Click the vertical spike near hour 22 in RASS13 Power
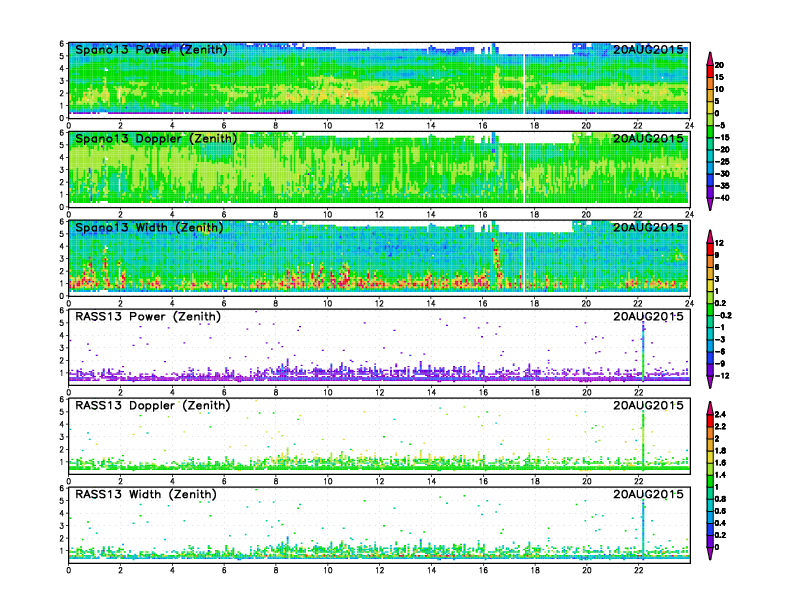The width and height of the screenshot is (792, 612). point(643,352)
